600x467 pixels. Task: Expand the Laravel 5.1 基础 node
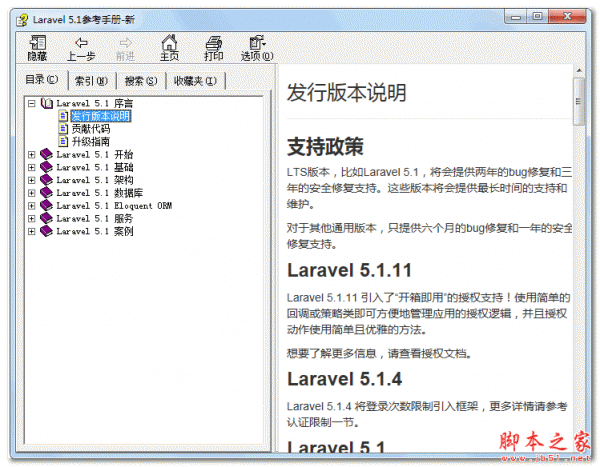(32, 167)
